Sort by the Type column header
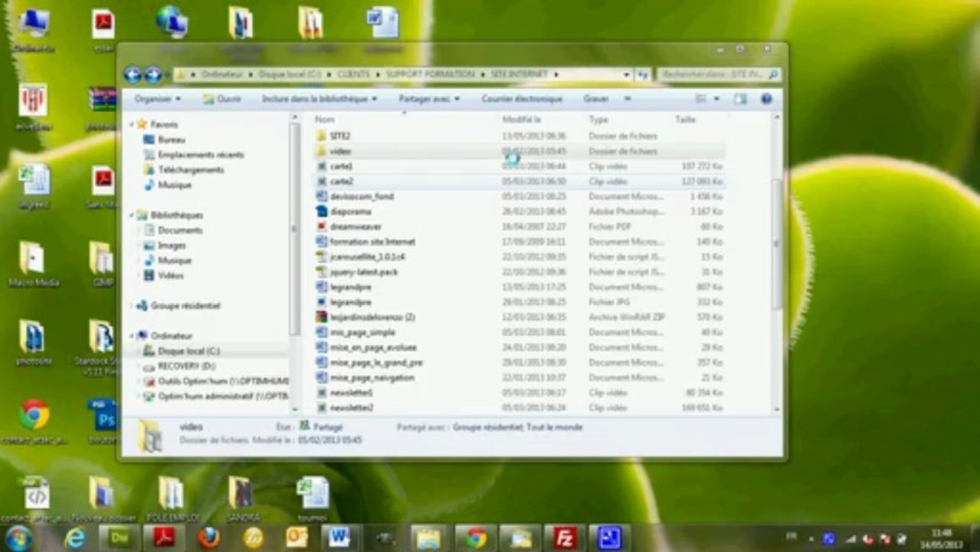The width and height of the screenshot is (980, 552). [x=598, y=120]
